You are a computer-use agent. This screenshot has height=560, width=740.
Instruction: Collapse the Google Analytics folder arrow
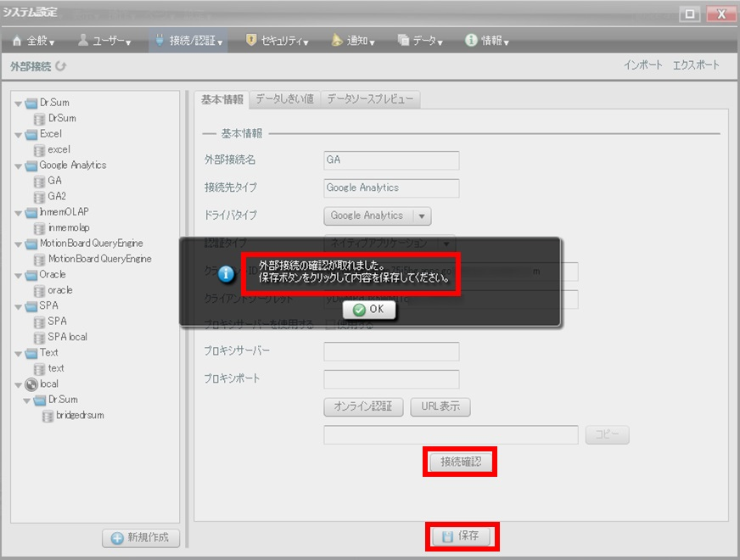pyautogui.click(x=19, y=166)
